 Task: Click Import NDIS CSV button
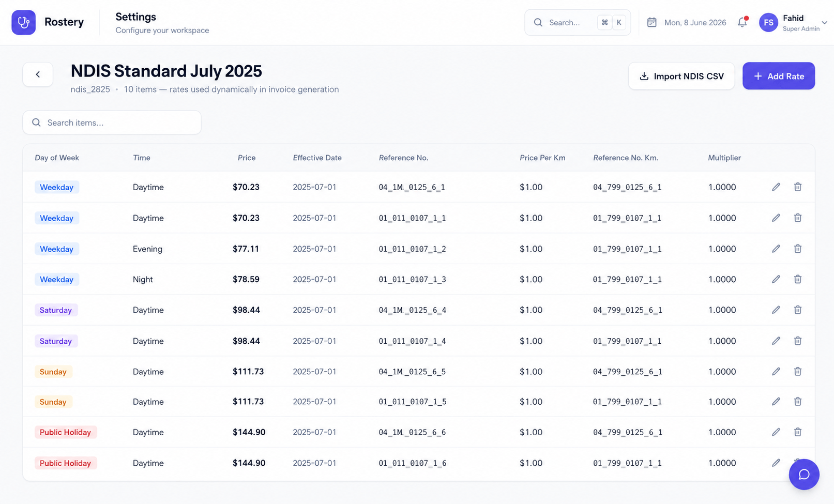(x=681, y=76)
